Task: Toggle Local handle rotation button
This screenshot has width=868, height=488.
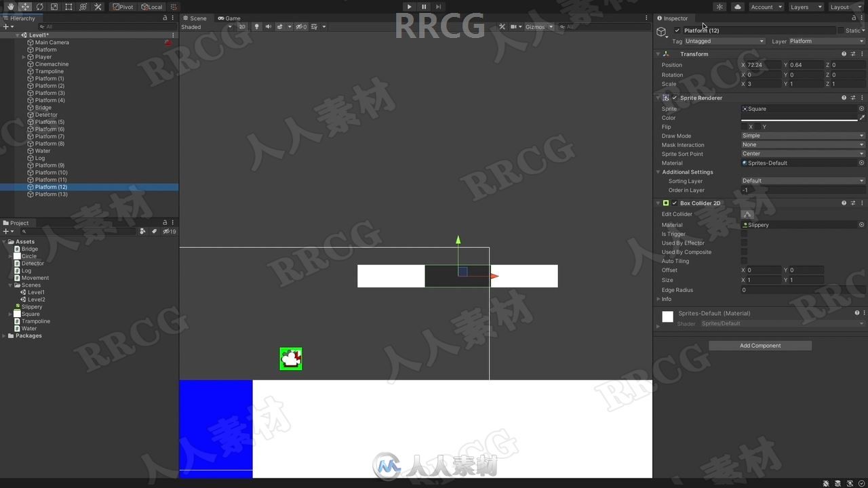Action: point(152,7)
